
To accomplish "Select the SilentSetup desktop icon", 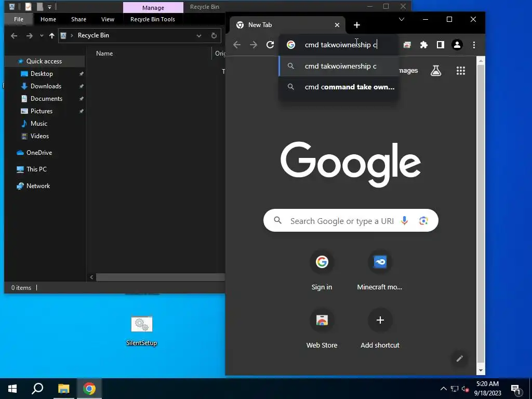I will [x=141, y=331].
